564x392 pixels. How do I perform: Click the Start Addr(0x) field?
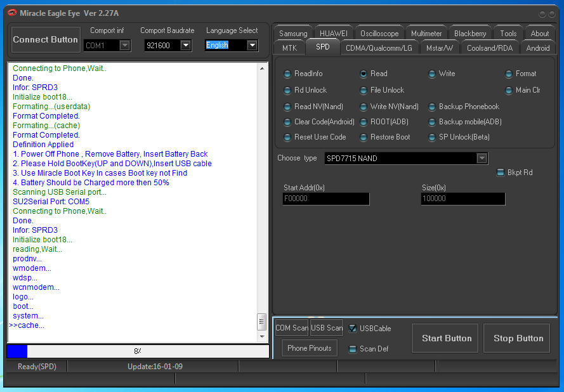326,199
